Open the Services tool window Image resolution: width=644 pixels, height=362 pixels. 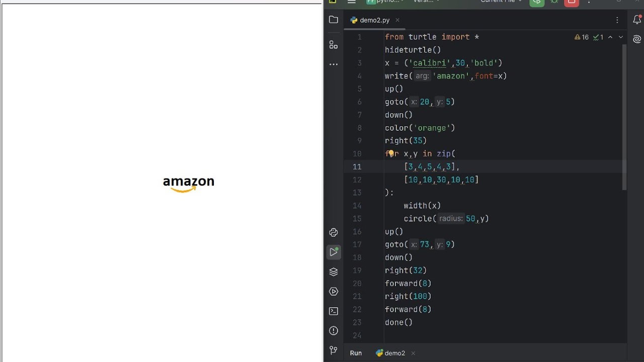point(333,292)
